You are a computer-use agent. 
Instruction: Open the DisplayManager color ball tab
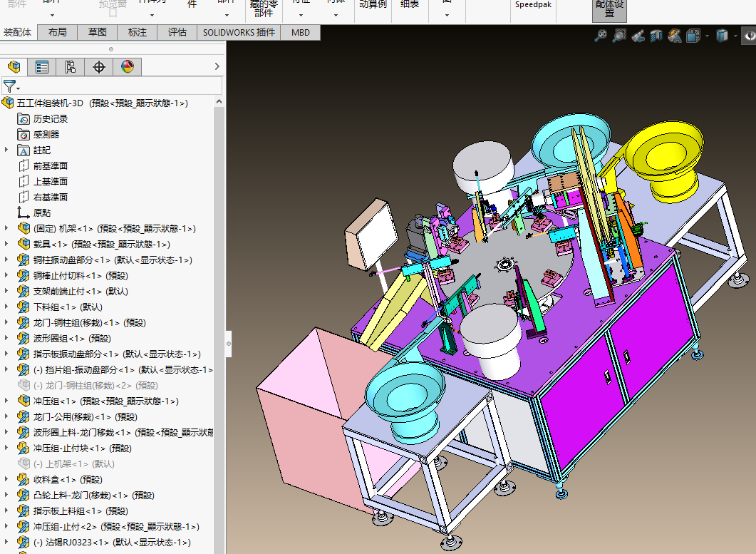click(x=128, y=67)
